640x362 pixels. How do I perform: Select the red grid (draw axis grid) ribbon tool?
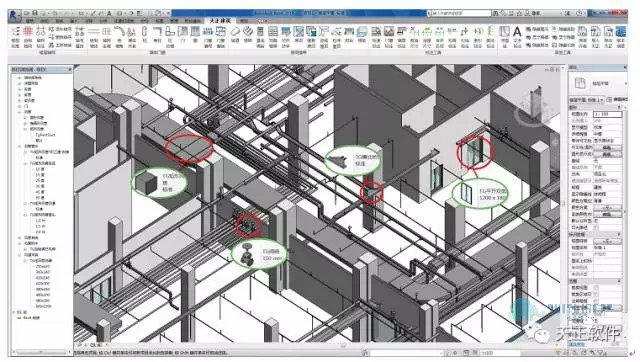pyautogui.click(x=28, y=31)
